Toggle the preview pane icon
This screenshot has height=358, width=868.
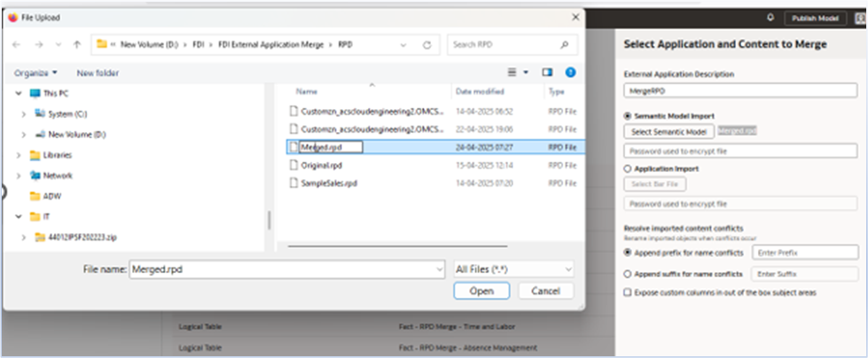coord(547,73)
